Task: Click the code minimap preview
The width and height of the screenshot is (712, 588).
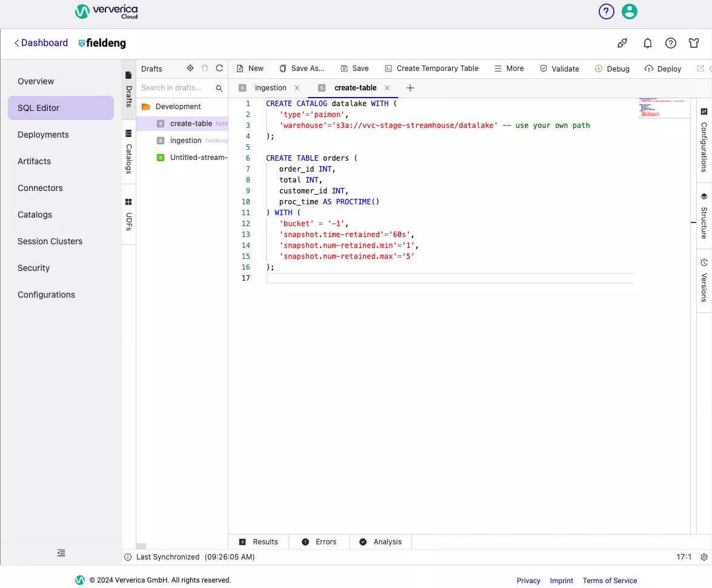Action: pyautogui.click(x=664, y=108)
